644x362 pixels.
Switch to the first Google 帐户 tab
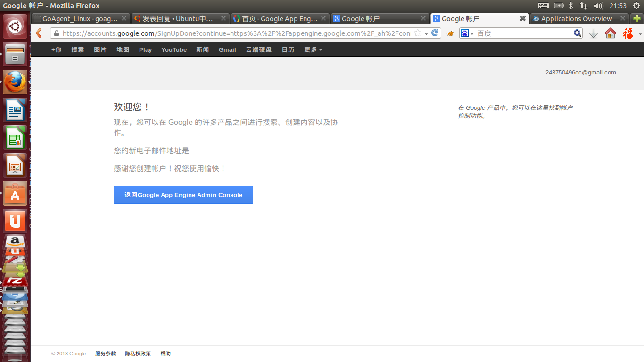coord(380,18)
